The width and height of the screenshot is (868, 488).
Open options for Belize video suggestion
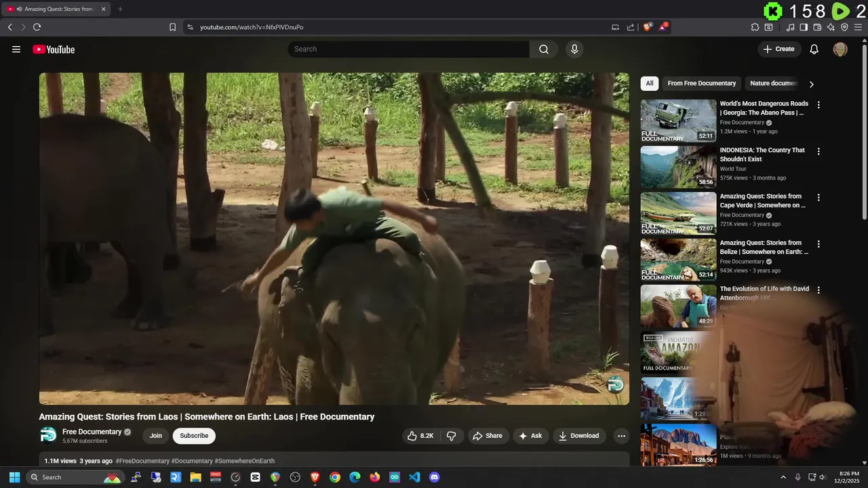[x=818, y=244]
